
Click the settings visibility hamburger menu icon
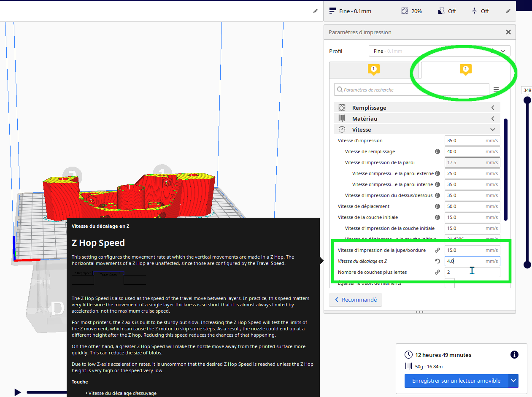tap(496, 89)
